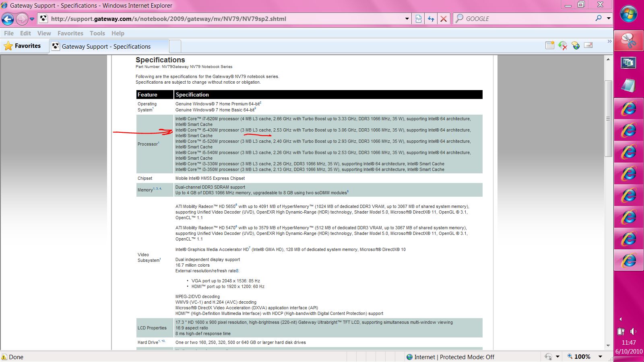Refresh the page with the blue arrows icon
Viewport: 644px width, 362px height.
431,19
